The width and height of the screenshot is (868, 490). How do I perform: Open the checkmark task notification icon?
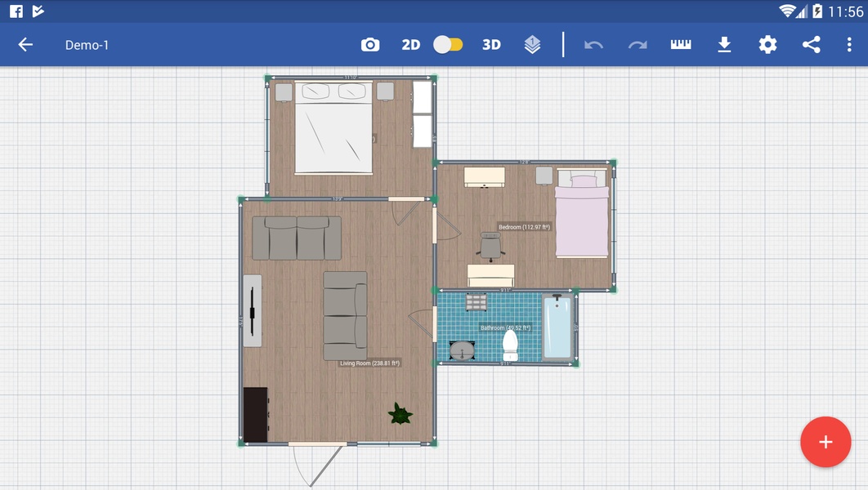(38, 11)
